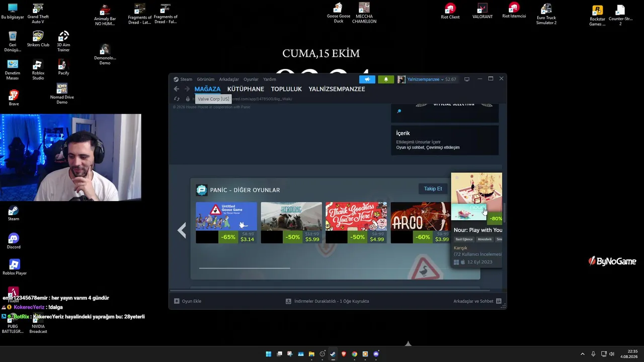Select the Riot Client desktop icon

click(450, 11)
